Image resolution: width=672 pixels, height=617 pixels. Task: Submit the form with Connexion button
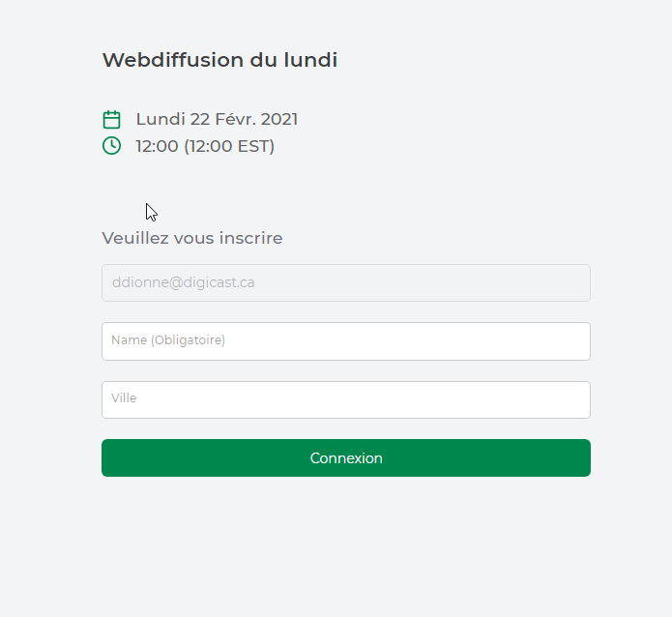tap(346, 457)
